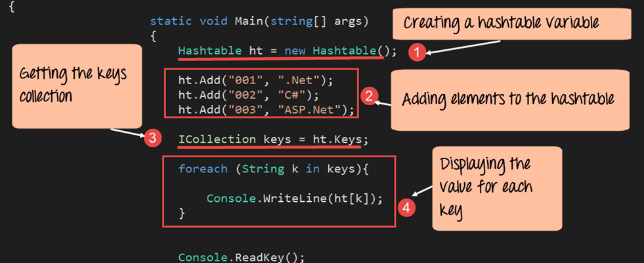Select the red circle marker numbered 2

370,97
